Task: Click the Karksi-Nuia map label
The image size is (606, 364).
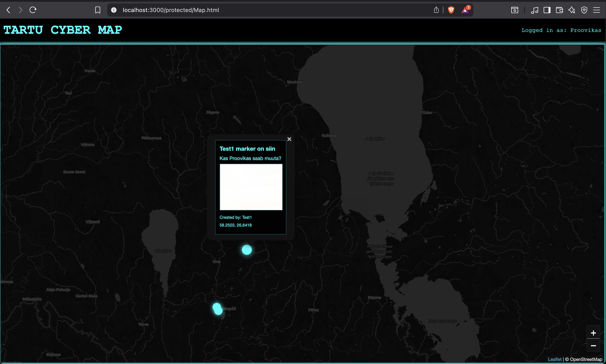Action: pyautogui.click(x=86, y=296)
